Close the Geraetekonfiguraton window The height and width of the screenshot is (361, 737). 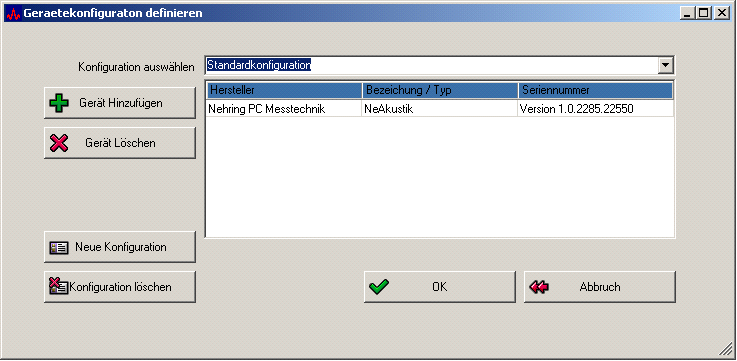[721, 14]
